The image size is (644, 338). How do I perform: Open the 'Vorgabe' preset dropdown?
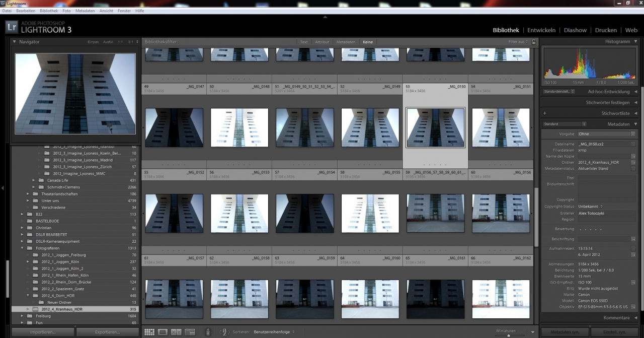click(606, 134)
